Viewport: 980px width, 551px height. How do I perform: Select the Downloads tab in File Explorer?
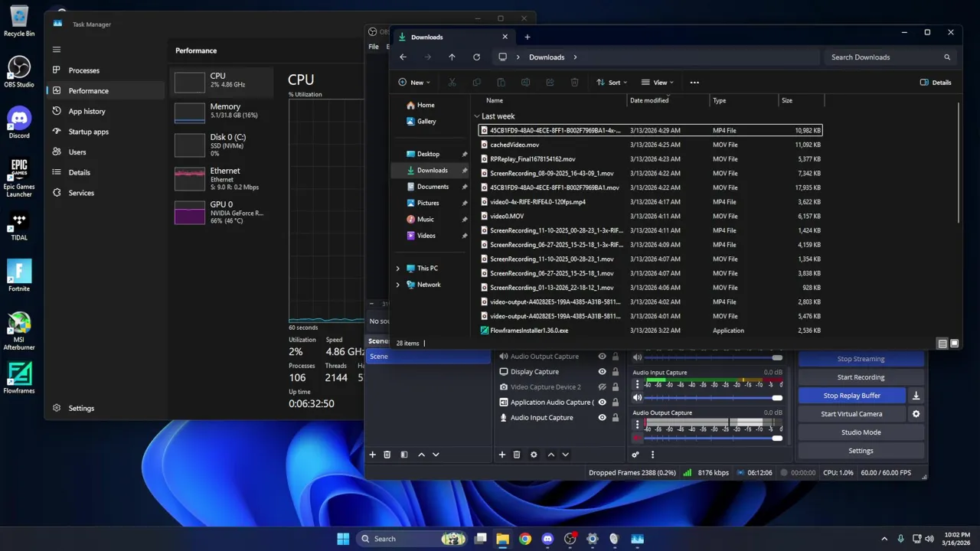[453, 37]
